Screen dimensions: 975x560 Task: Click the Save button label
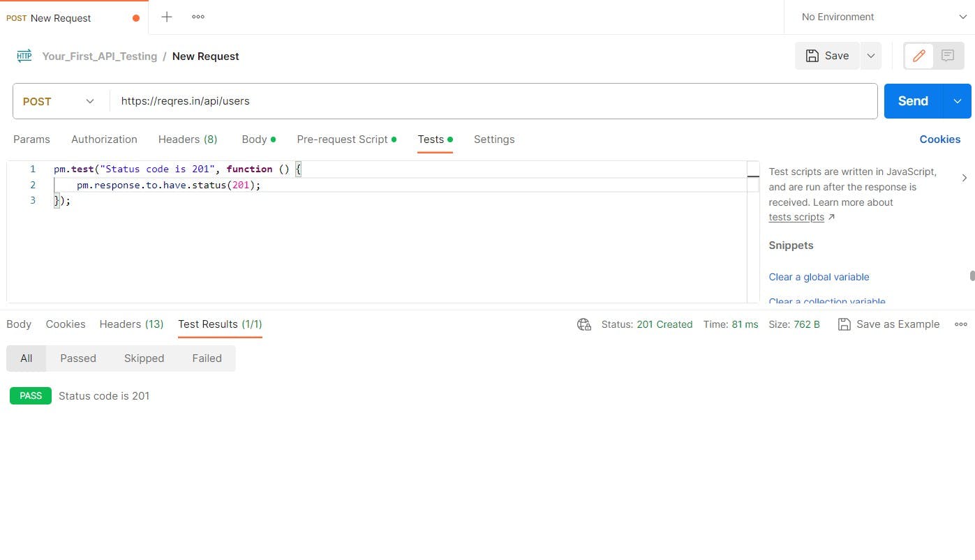(837, 56)
